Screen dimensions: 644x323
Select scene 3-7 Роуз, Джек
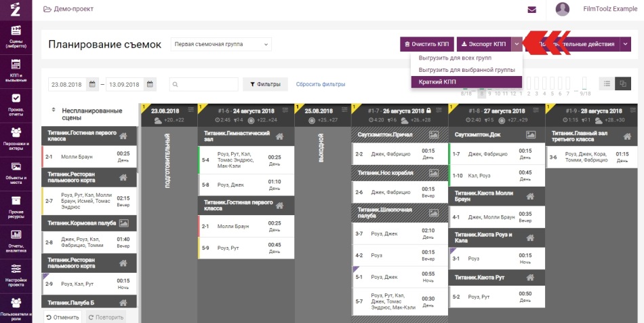400,233
